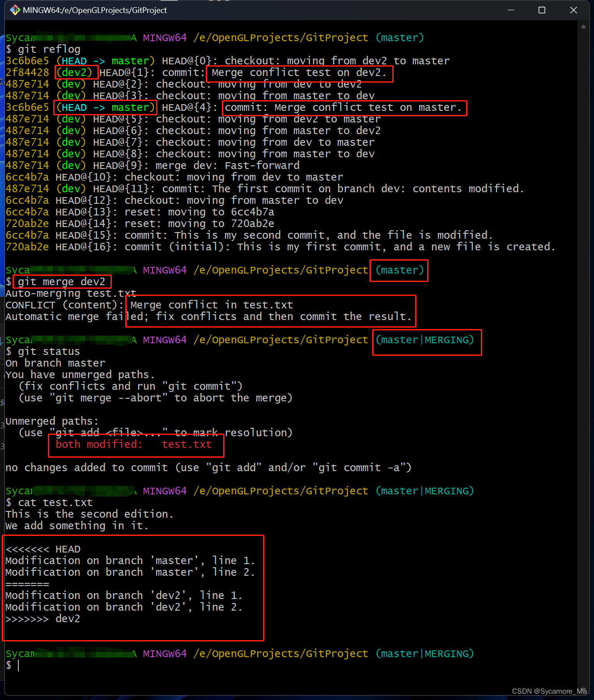Minimize the MINGW64 terminal window
This screenshot has height=700, width=594.
(x=511, y=10)
